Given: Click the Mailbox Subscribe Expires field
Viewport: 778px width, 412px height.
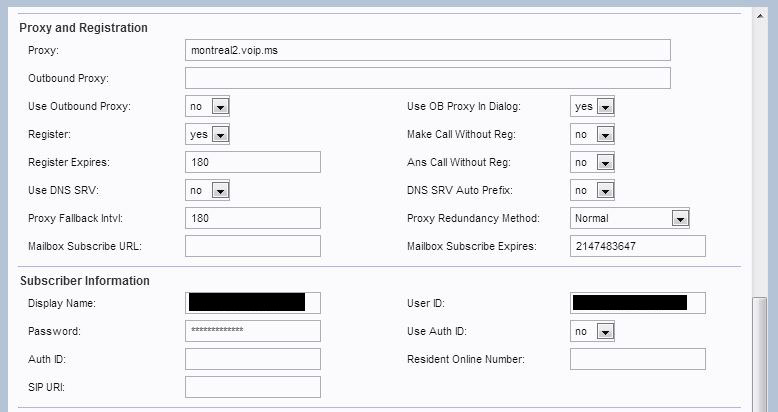Looking at the screenshot, I should click(x=637, y=246).
